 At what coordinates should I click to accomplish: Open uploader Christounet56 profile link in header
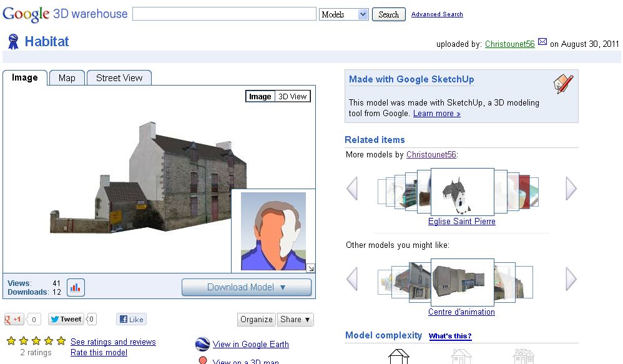tap(510, 44)
